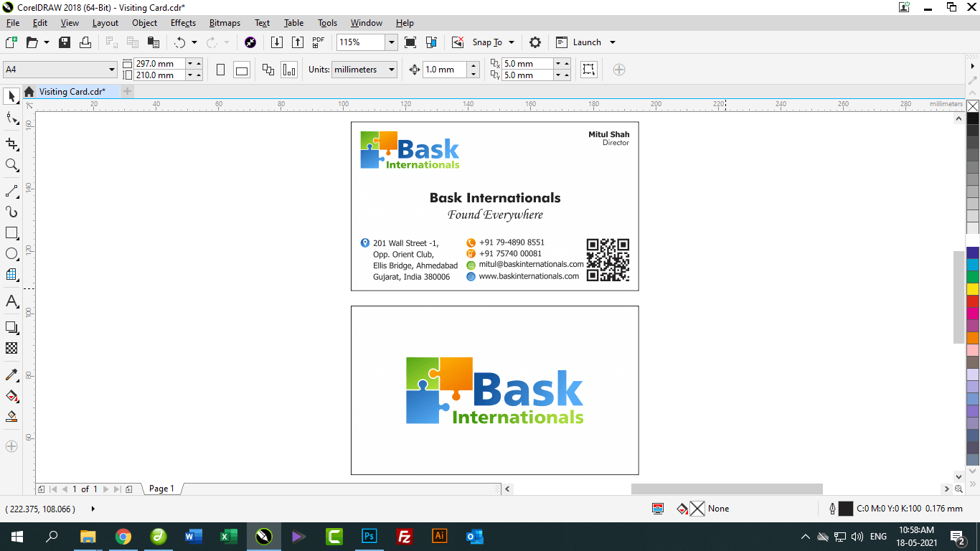
Task: Click the horizontal scrollbar thumb
Action: pyautogui.click(x=727, y=489)
